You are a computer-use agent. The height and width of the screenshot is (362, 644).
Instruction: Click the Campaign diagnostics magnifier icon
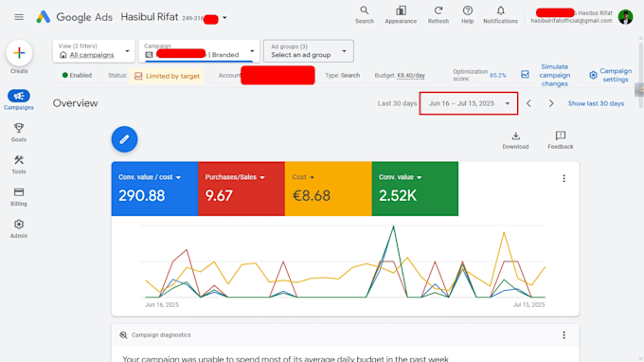point(123,335)
